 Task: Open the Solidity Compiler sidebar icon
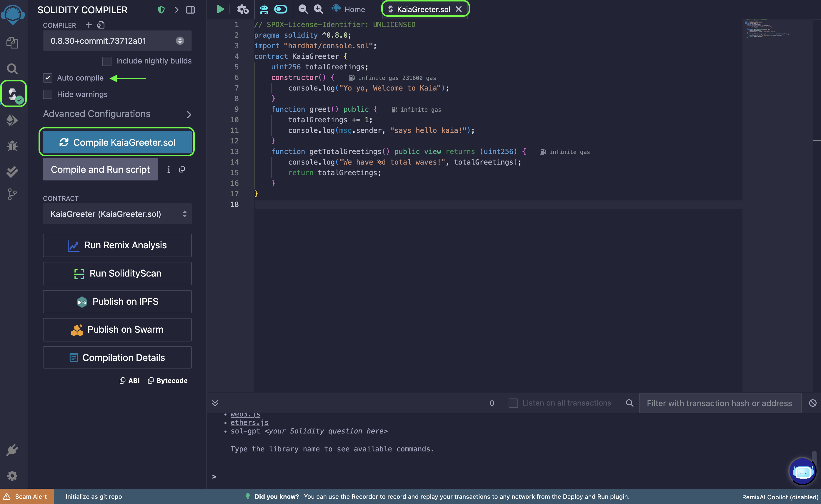click(13, 94)
